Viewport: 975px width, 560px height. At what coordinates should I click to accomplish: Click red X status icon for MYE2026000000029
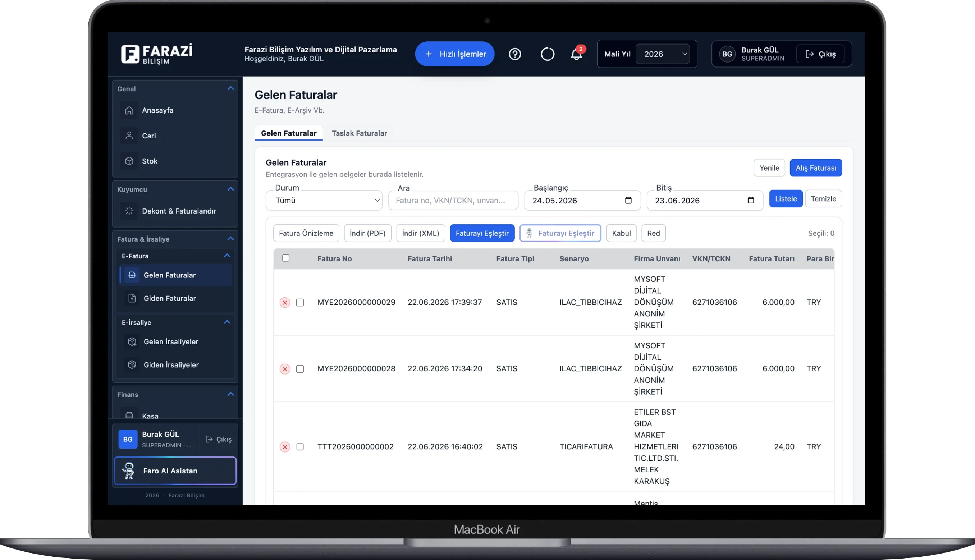(285, 303)
